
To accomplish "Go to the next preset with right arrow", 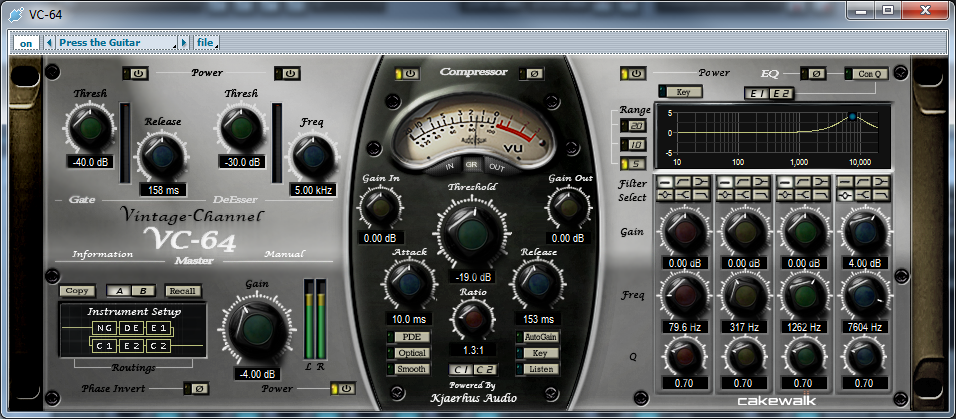I will click(x=184, y=43).
